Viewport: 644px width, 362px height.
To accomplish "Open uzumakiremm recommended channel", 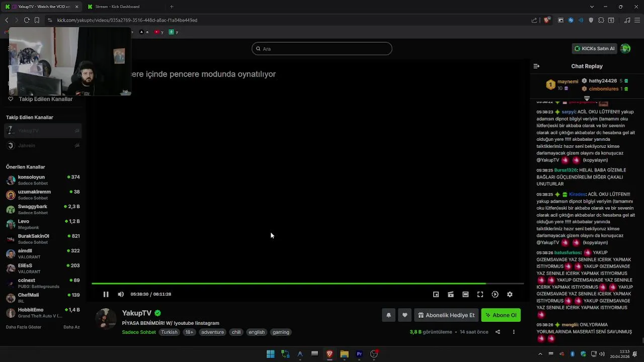I will coord(43,195).
